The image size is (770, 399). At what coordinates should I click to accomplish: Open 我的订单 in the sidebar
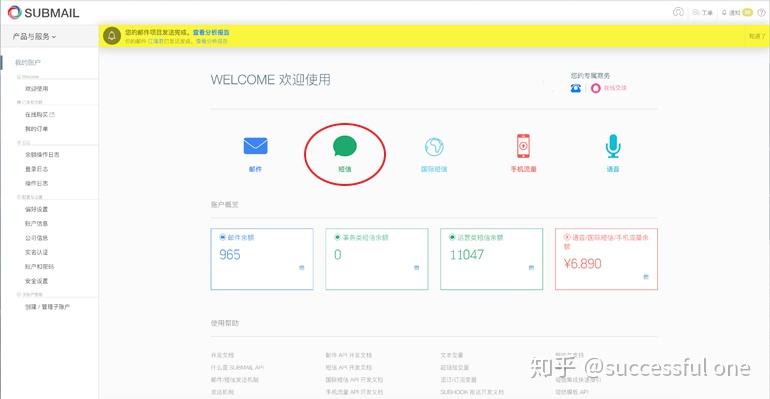37,129
